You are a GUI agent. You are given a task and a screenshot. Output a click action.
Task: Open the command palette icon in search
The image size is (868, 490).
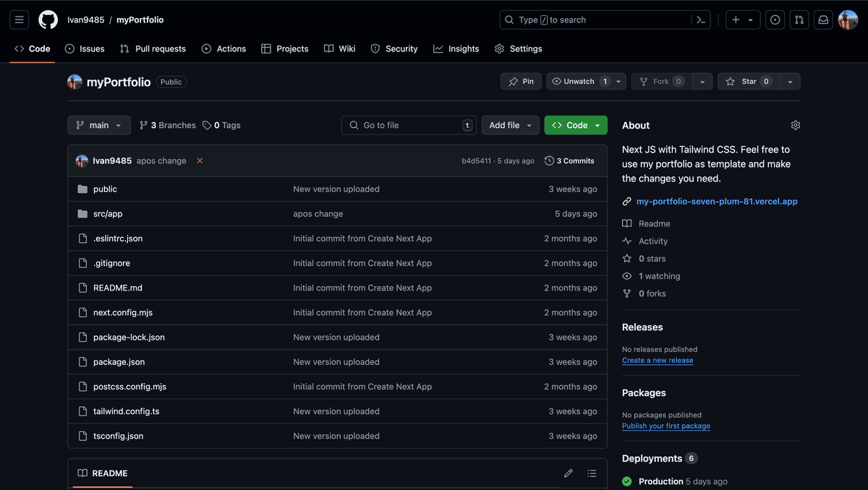tap(700, 20)
